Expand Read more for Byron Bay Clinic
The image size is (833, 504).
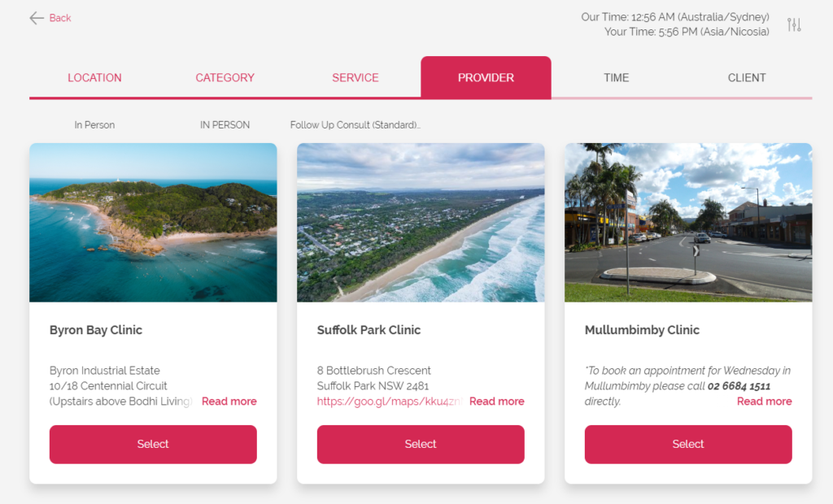point(229,402)
